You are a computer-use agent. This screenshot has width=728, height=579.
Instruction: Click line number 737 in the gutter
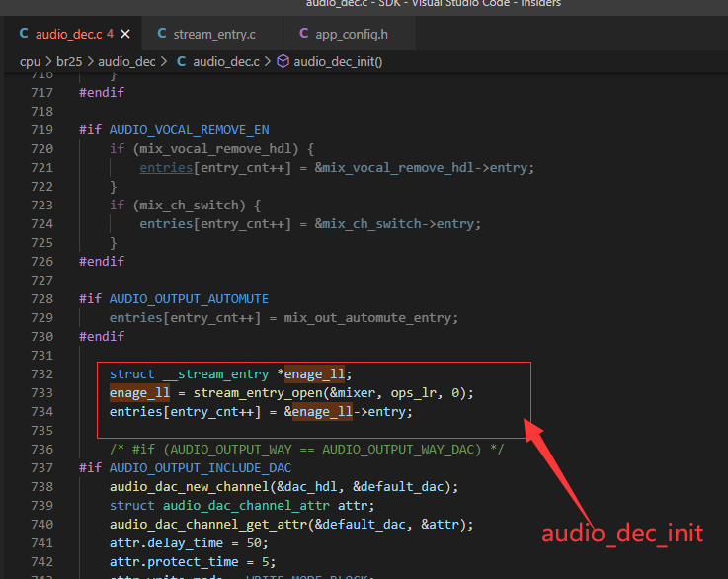[41, 468]
